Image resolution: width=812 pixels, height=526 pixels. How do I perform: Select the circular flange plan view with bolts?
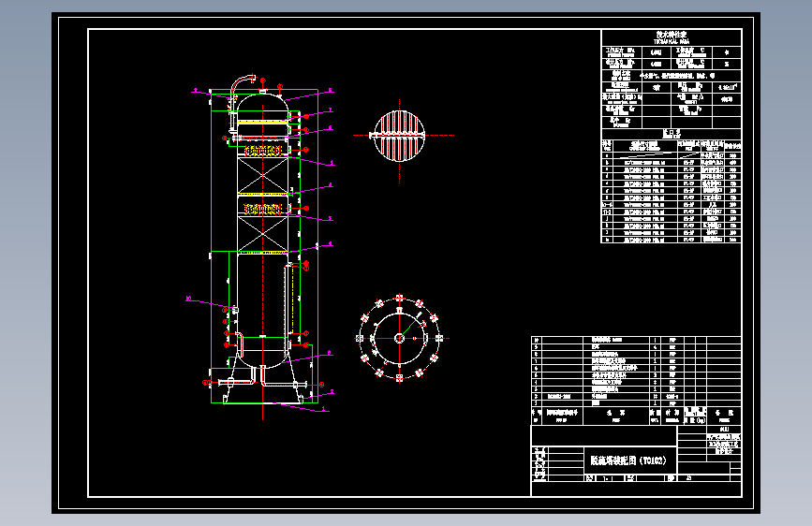(399, 338)
